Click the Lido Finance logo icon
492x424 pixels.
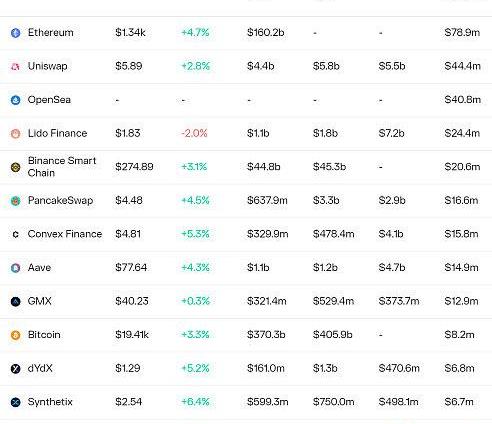point(16,134)
